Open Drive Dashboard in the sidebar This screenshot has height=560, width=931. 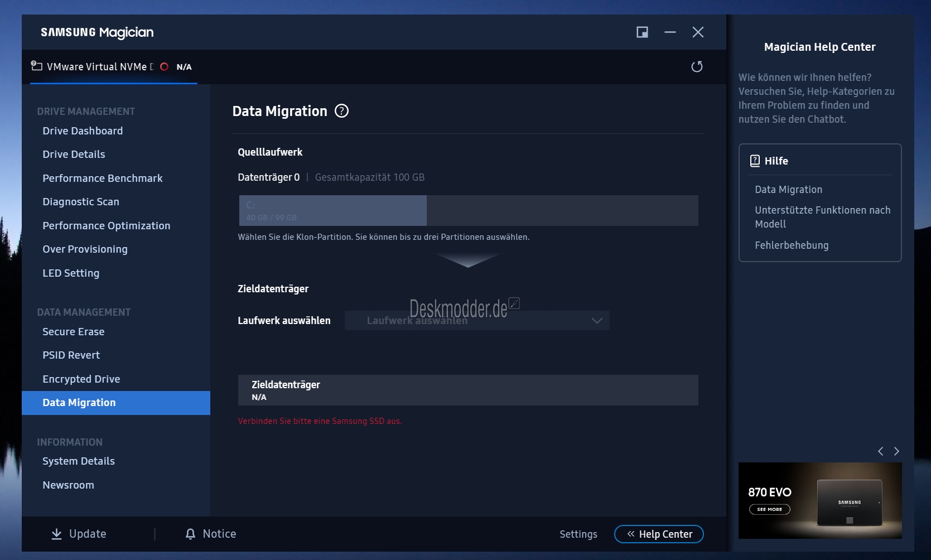click(83, 131)
